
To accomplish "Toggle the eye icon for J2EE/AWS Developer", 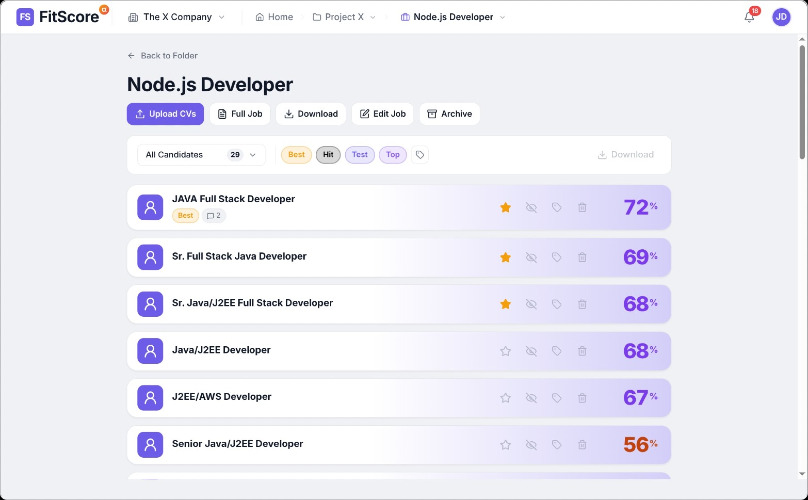I will (531, 397).
